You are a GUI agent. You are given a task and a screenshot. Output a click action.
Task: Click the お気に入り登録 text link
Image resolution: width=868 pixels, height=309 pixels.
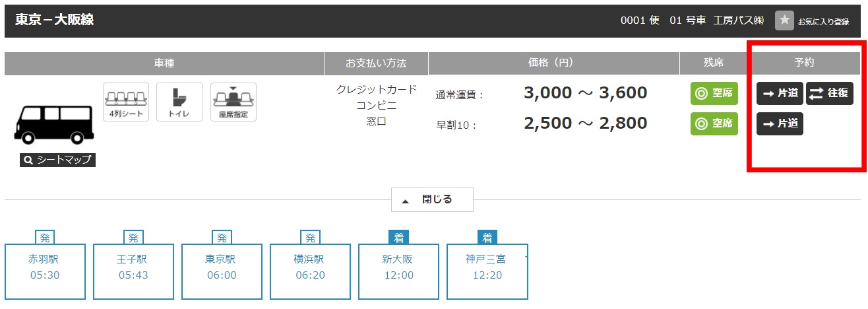pos(823,21)
